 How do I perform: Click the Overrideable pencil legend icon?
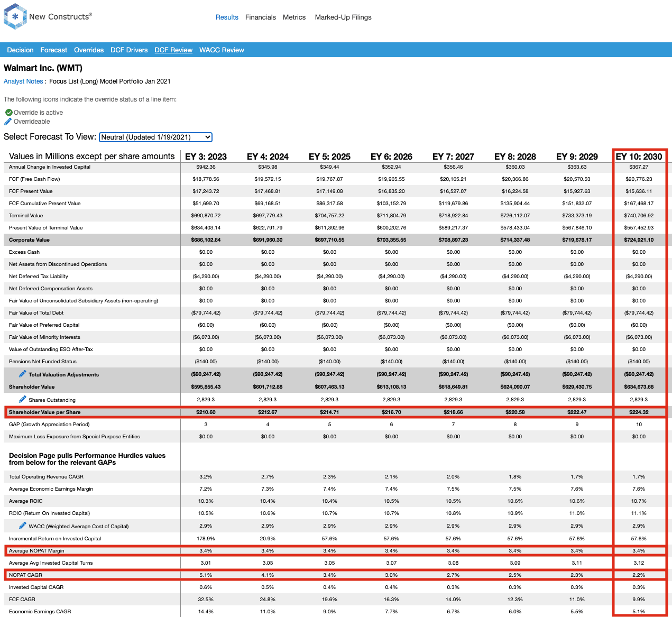(x=8, y=122)
